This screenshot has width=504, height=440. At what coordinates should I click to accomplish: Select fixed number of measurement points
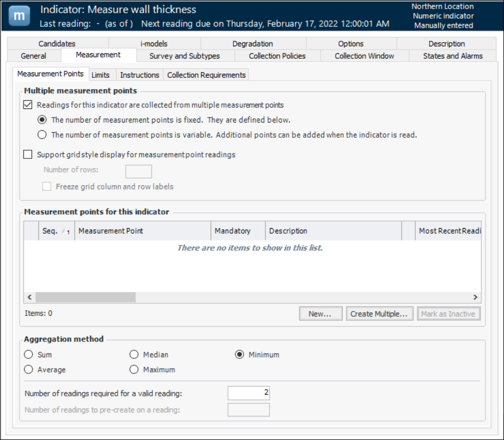pyautogui.click(x=42, y=120)
